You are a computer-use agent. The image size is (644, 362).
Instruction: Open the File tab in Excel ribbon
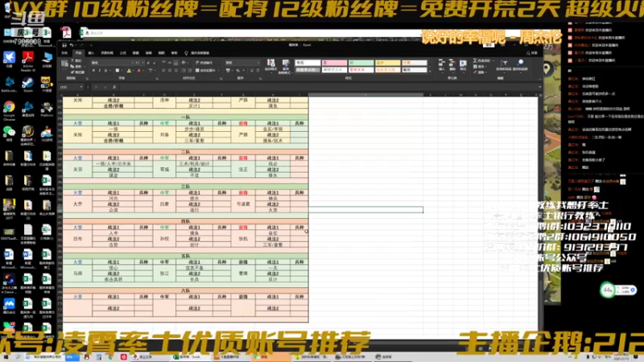64,53
